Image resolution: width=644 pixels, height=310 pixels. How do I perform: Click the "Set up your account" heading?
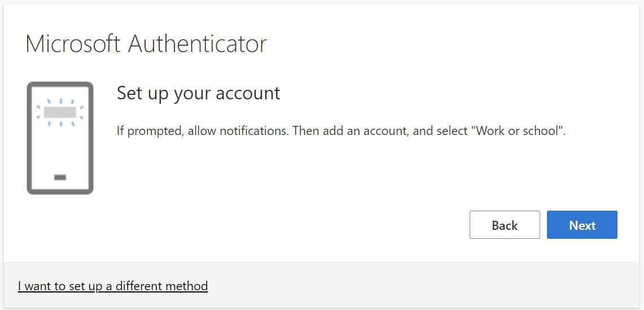pyautogui.click(x=198, y=93)
